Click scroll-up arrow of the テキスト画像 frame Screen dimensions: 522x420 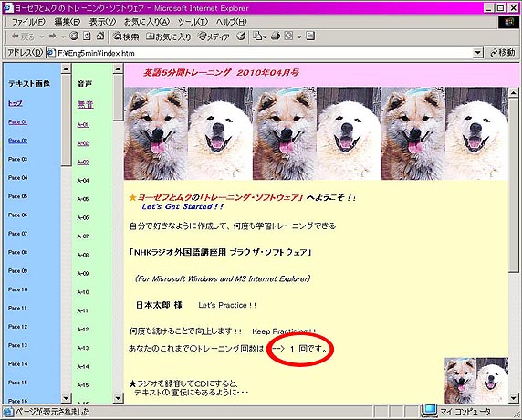[66, 69]
